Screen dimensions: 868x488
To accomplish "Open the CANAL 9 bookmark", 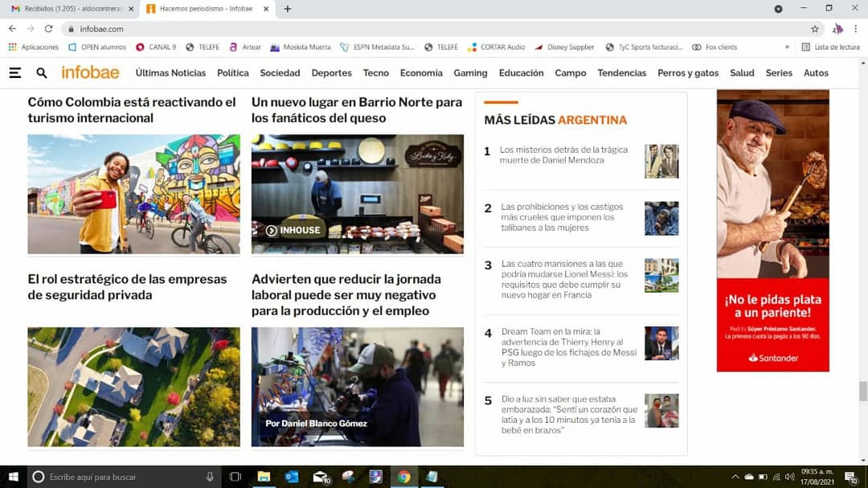I will [156, 47].
